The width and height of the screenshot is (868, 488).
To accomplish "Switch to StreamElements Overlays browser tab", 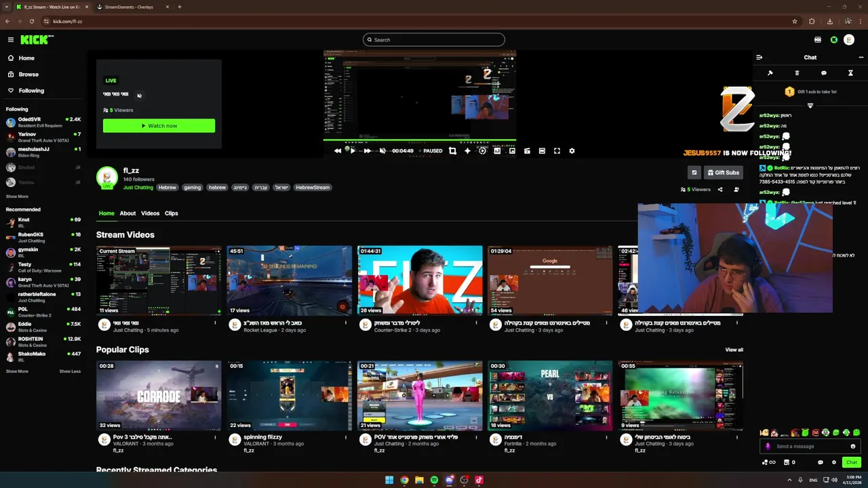I will click(129, 7).
